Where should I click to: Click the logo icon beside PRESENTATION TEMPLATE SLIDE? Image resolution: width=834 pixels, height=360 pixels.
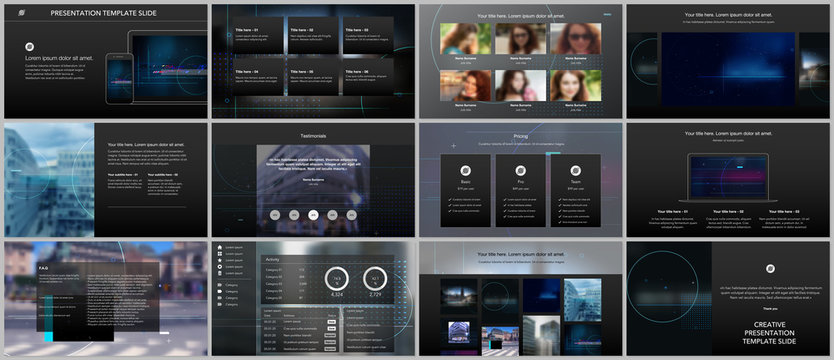click(22, 13)
